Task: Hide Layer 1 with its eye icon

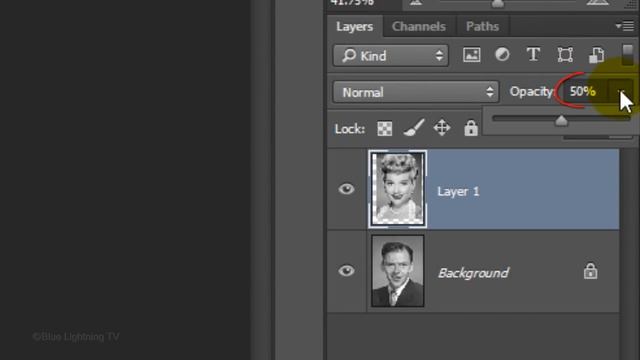Action: [x=347, y=189]
